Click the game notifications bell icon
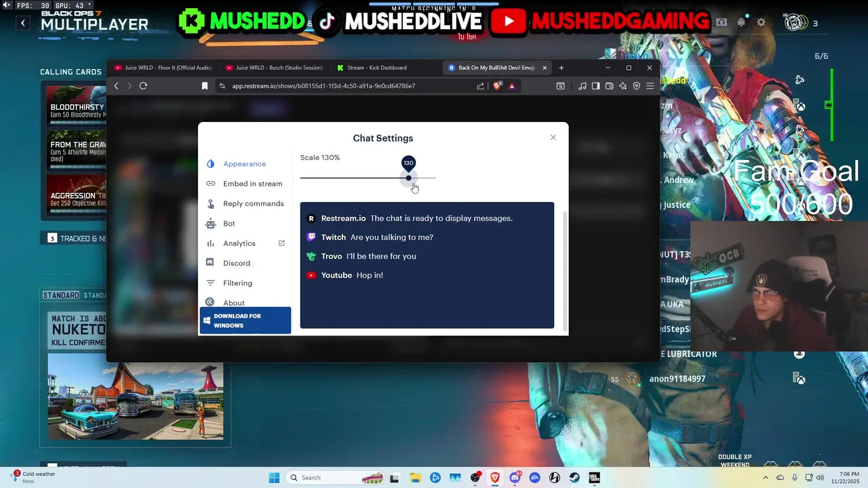This screenshot has width=868, height=488. (x=741, y=22)
